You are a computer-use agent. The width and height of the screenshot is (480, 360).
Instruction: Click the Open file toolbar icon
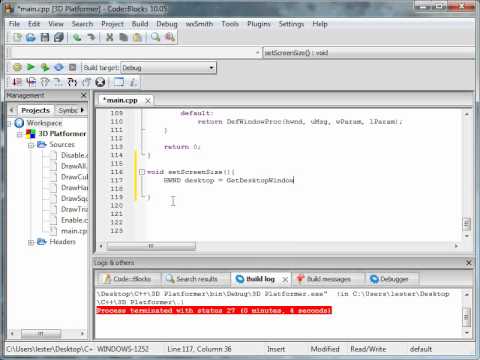pyautogui.click(x=31, y=37)
